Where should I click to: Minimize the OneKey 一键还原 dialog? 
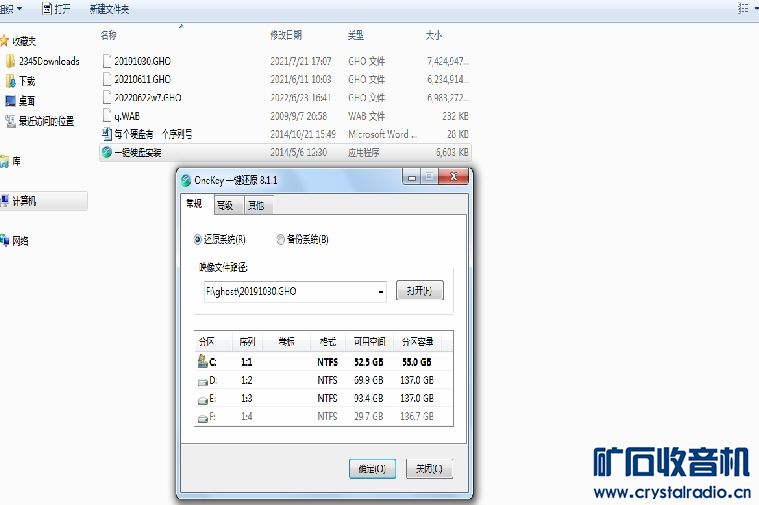(411, 177)
